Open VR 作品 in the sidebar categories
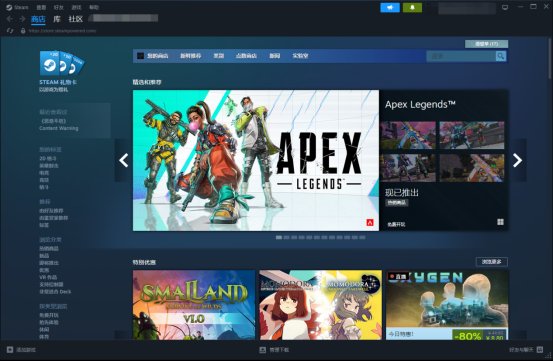This screenshot has width=553, height=361. (48, 277)
